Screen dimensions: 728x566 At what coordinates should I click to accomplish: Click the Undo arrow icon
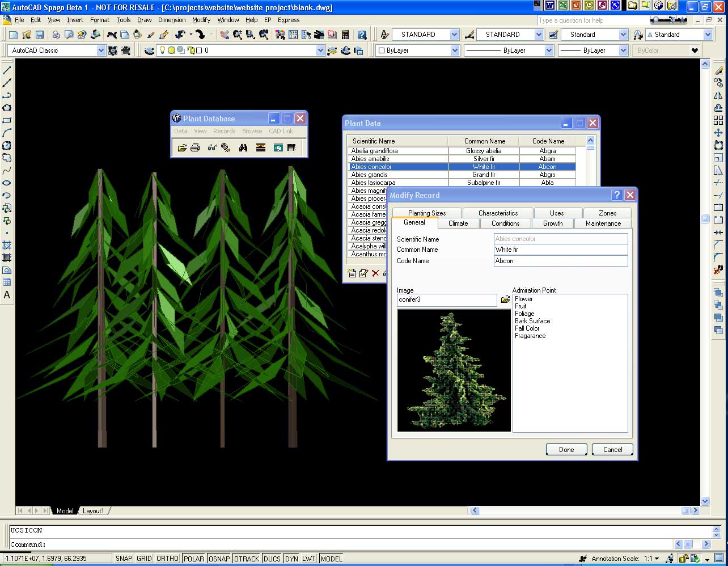point(180,35)
